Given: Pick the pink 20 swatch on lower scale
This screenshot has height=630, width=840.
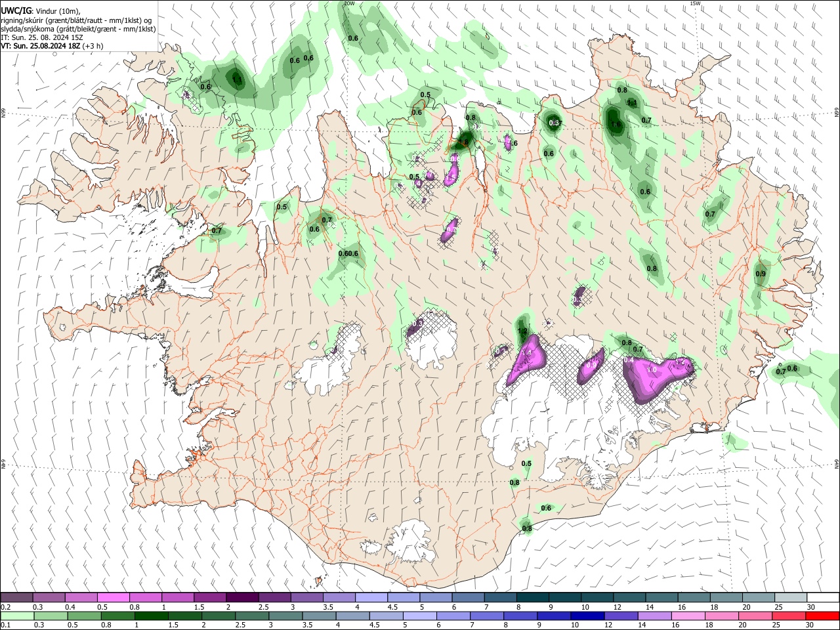Looking at the screenshot, I should point(756,616).
